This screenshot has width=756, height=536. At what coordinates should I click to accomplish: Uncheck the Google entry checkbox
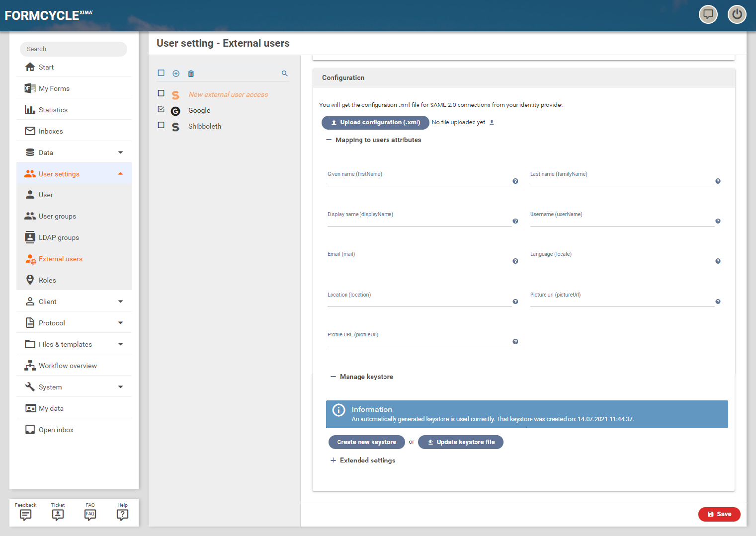tap(161, 109)
